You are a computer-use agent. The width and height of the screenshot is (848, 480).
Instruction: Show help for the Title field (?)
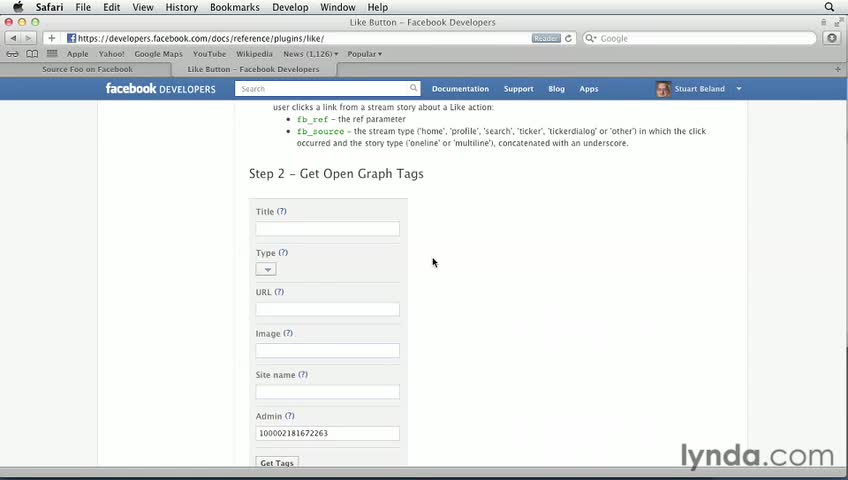(282, 211)
